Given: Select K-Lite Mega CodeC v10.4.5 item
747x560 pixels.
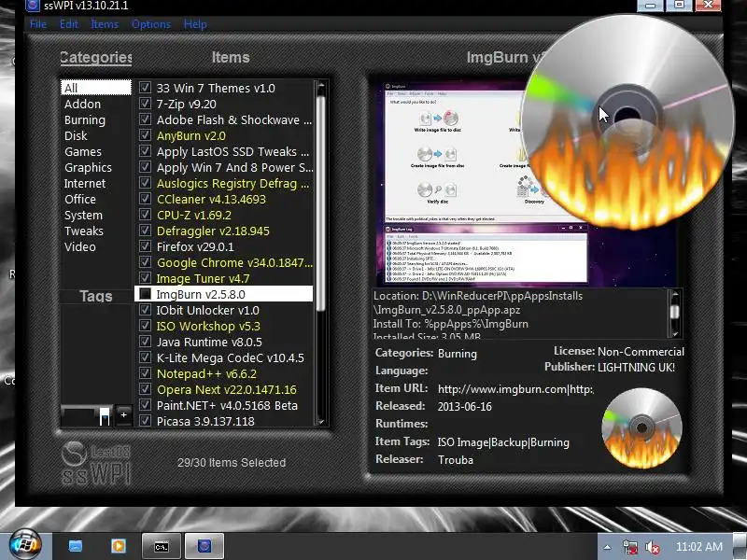Looking at the screenshot, I should 230,358.
